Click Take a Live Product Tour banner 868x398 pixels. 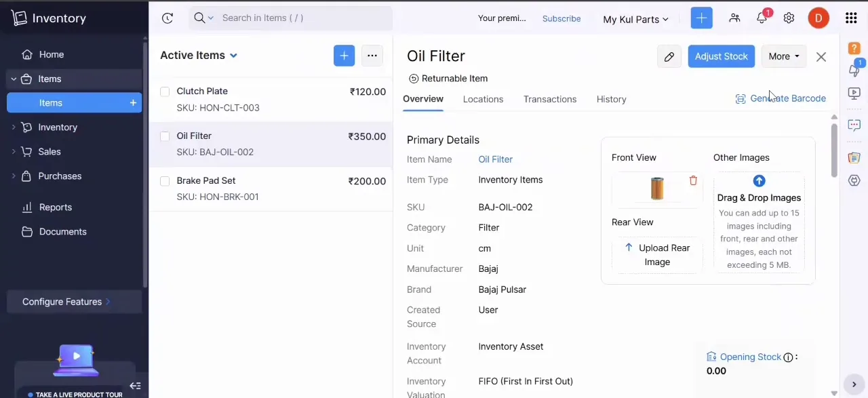(x=75, y=395)
